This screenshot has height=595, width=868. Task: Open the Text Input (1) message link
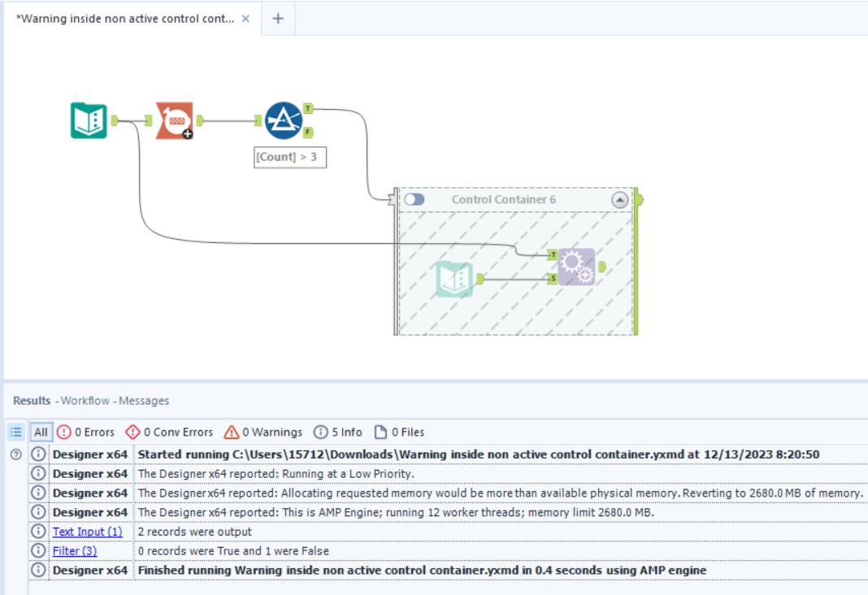[x=87, y=532]
